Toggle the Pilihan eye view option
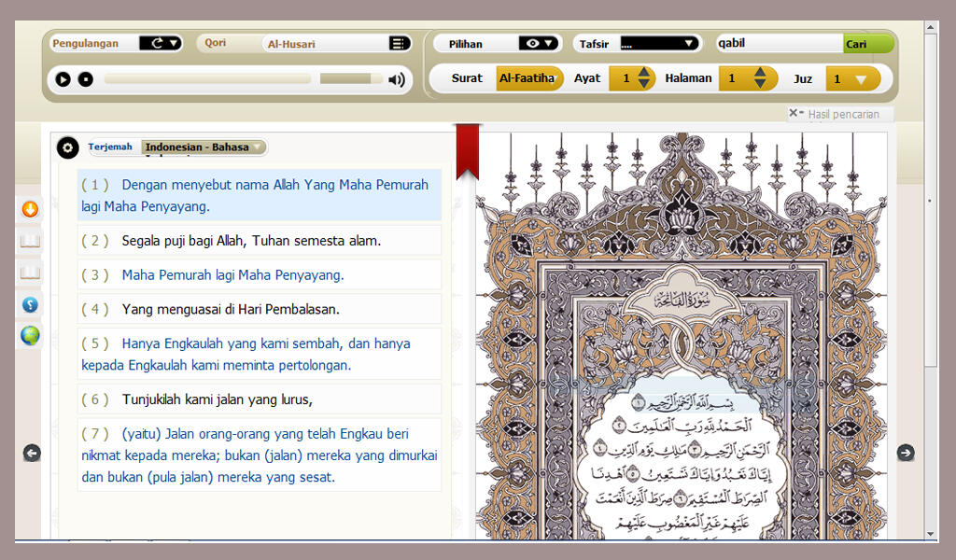 539,43
